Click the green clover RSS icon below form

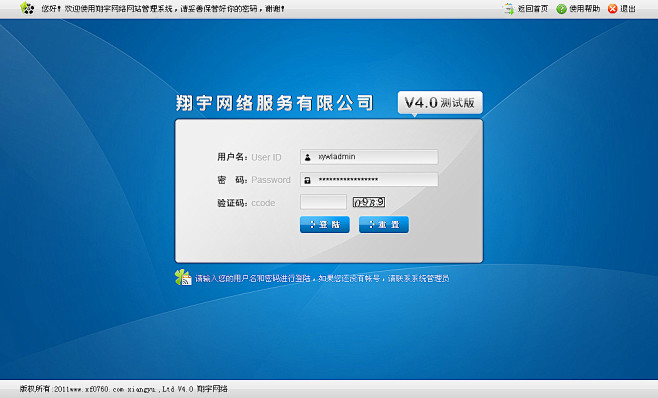(183, 278)
